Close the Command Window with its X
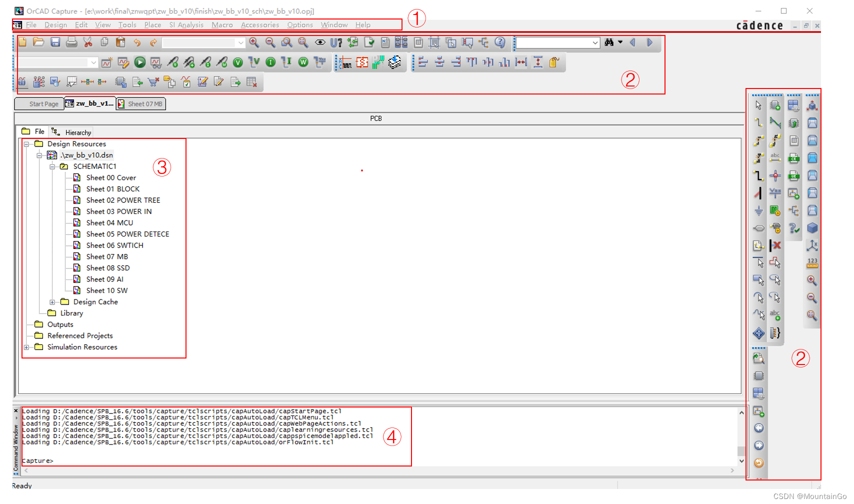The image size is (854, 504). (16, 410)
